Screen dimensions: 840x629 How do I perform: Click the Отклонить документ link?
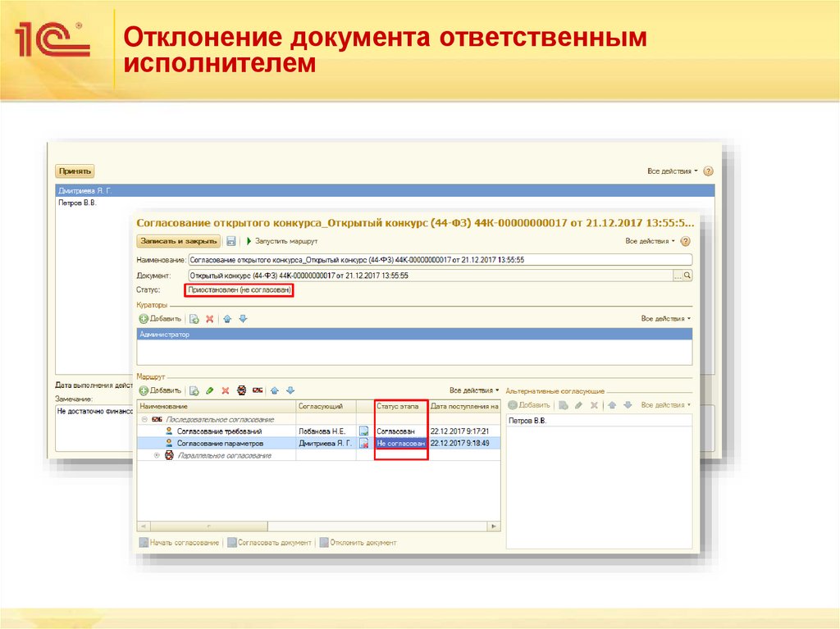tap(363, 542)
